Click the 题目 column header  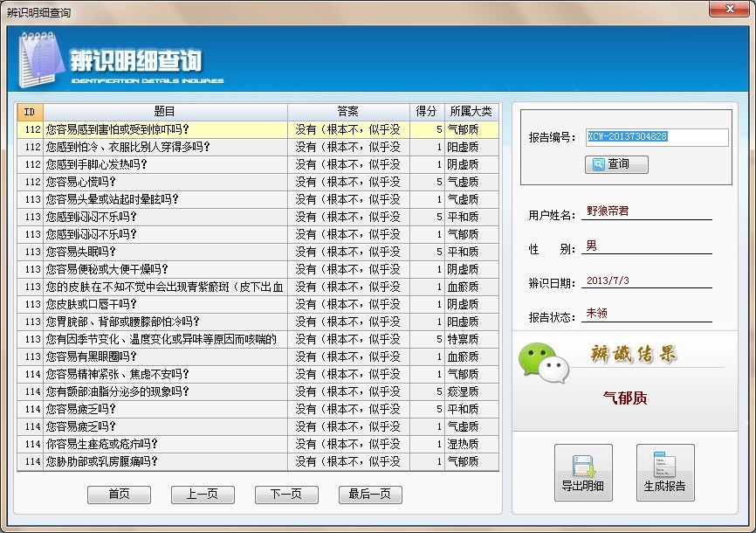point(164,112)
